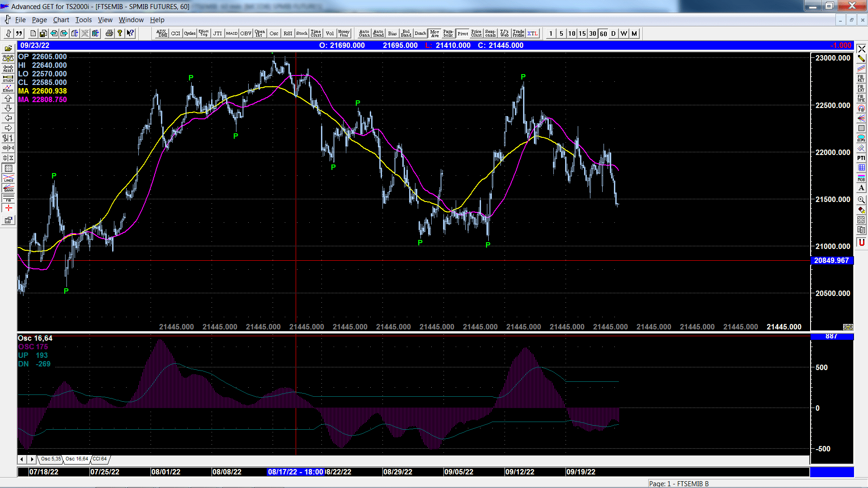Click the save pages disk icon
Viewport: 868px width, 488px height.
pyautogui.click(x=43, y=33)
